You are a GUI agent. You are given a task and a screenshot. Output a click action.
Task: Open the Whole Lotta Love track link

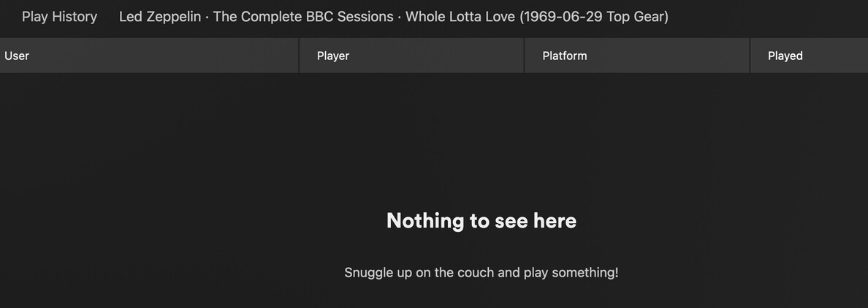(537, 17)
